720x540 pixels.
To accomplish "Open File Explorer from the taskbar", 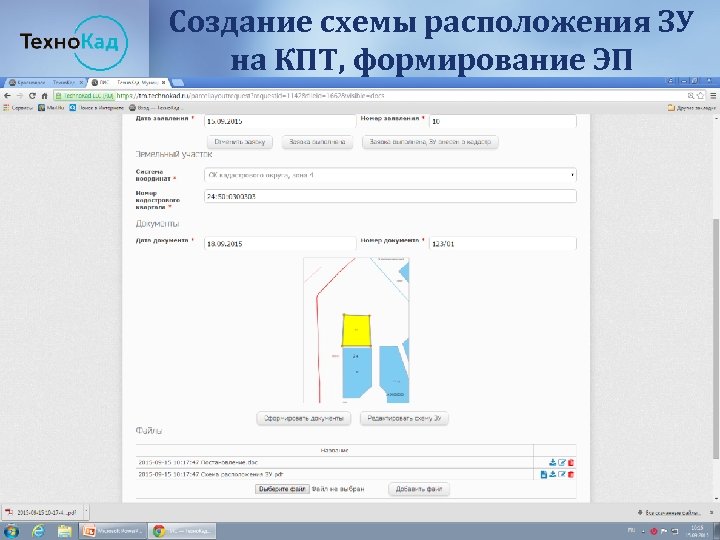I will click(x=65, y=531).
